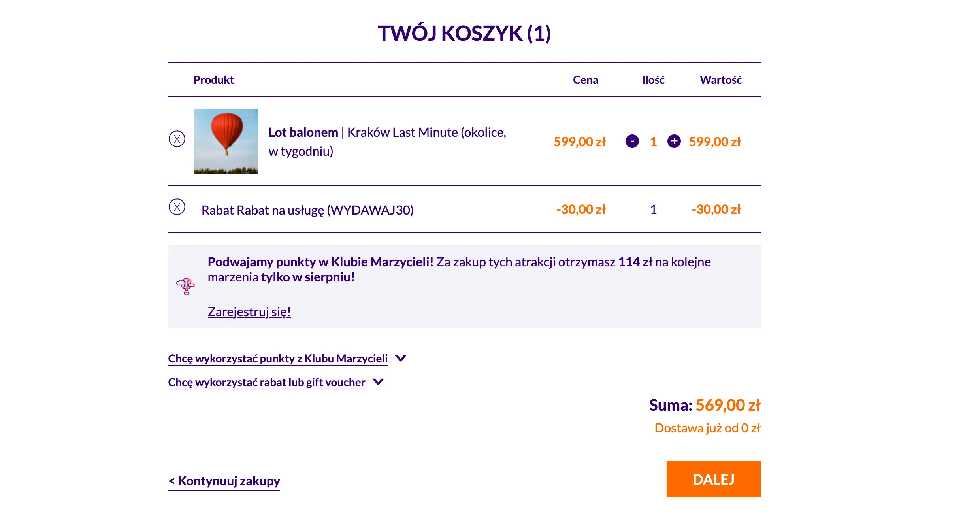Increase balloon flight quantity with plus
The image size is (980, 521).
(674, 141)
